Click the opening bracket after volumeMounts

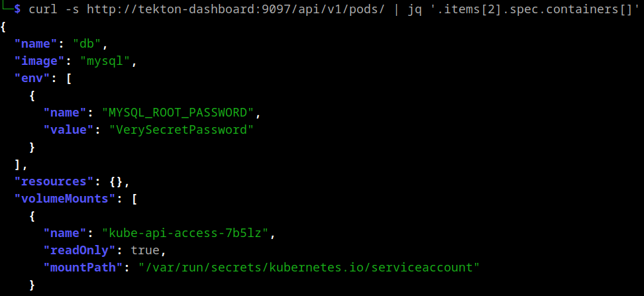tap(134, 199)
